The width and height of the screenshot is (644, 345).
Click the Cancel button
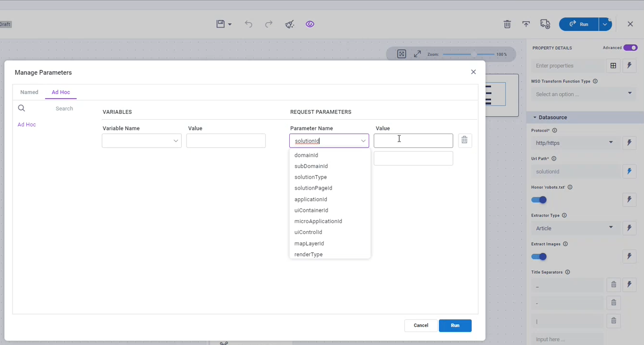[x=421, y=326]
